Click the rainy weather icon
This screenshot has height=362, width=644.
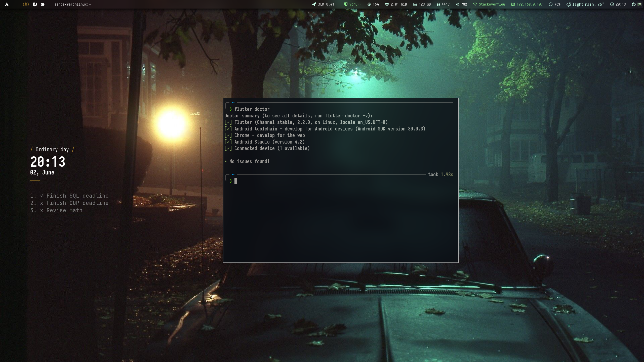click(x=569, y=4)
